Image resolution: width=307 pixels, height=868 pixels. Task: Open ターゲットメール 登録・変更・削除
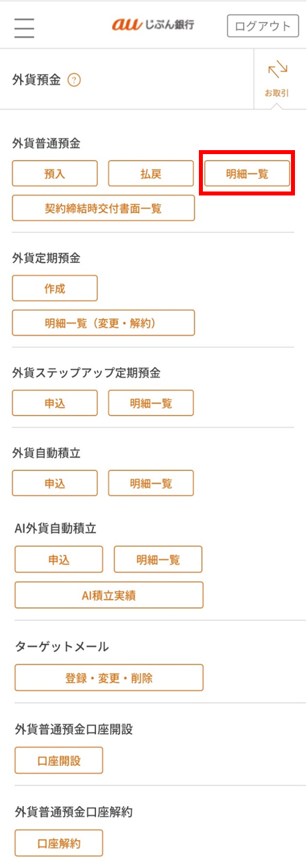click(x=109, y=677)
